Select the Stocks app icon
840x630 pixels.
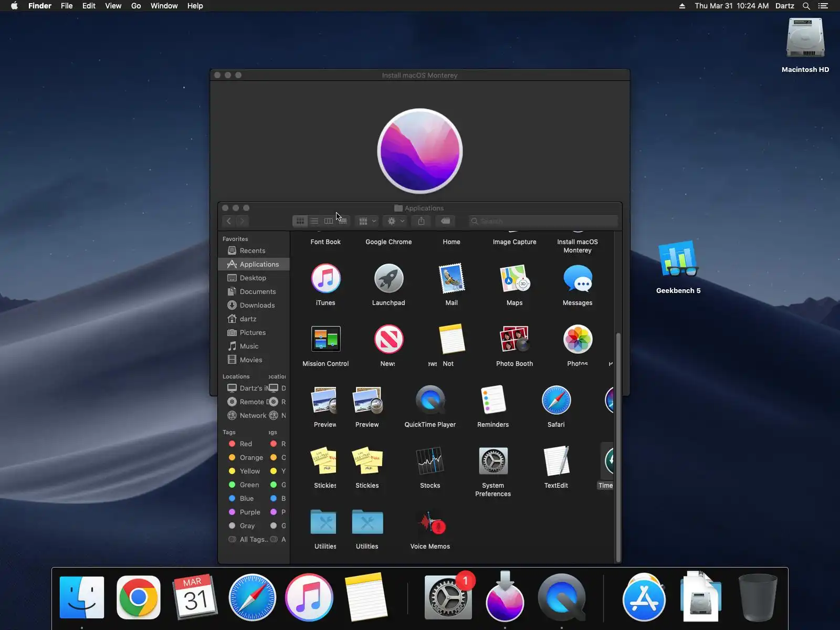point(430,461)
